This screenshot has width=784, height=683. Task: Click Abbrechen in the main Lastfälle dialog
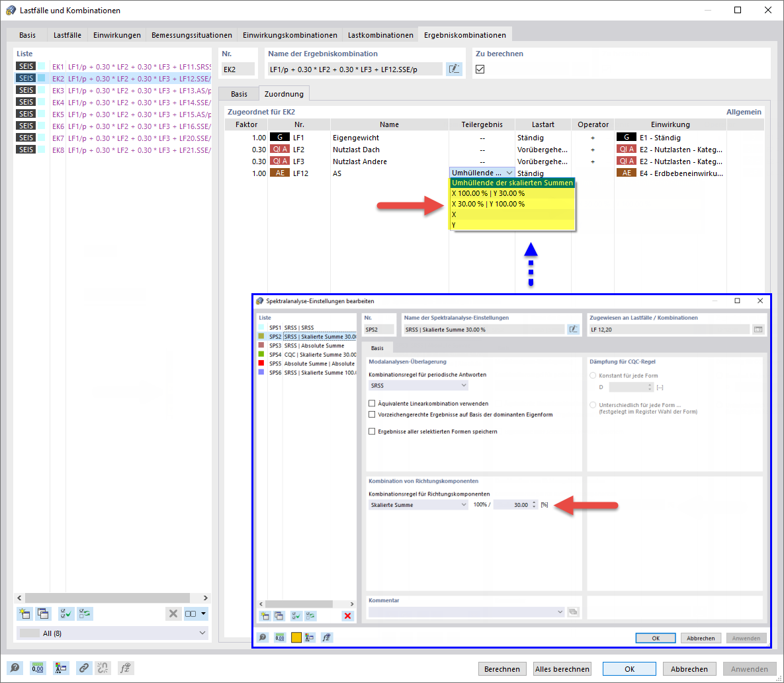point(689,669)
